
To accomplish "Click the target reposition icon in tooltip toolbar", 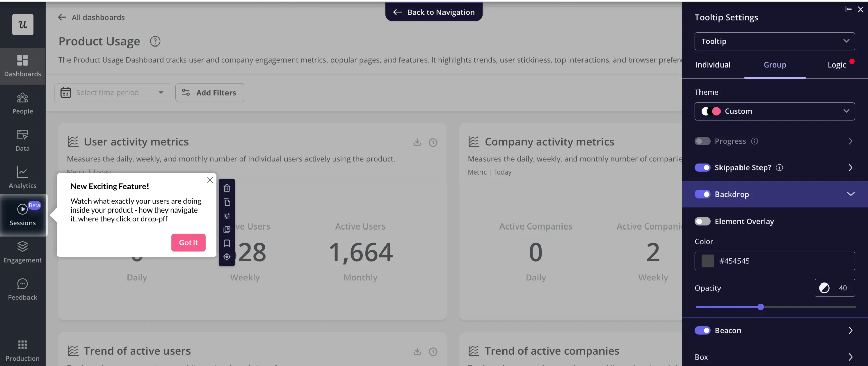I will (x=227, y=257).
